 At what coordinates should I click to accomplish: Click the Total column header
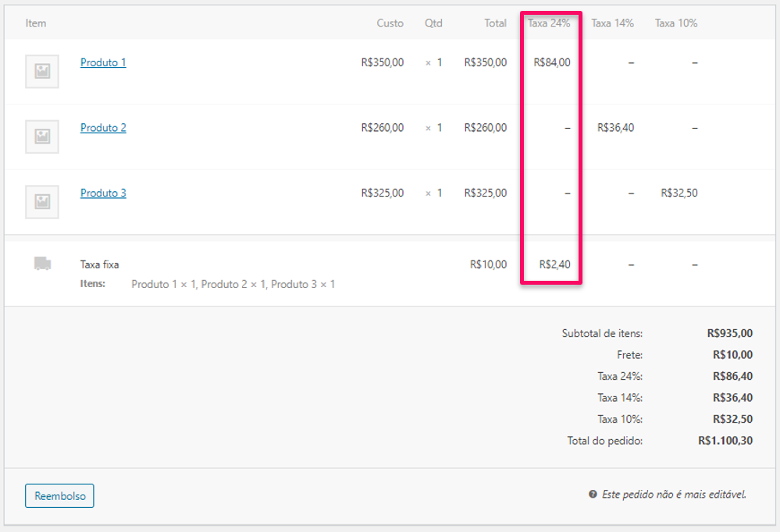click(x=495, y=23)
